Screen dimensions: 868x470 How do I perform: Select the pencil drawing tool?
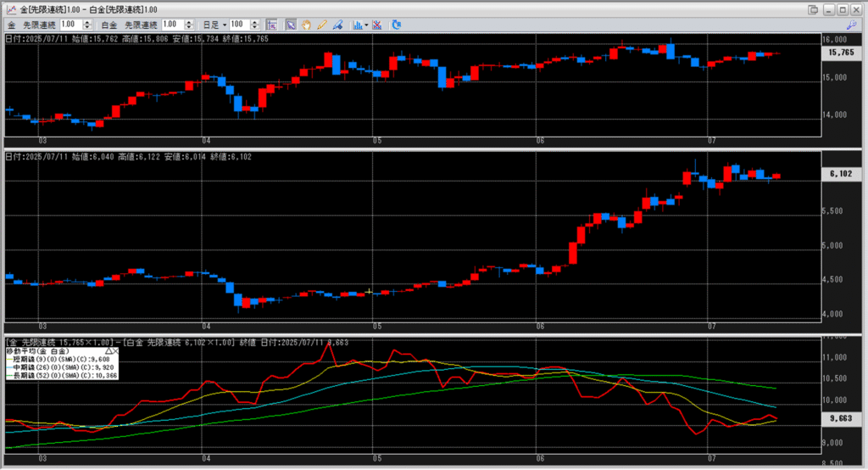click(321, 25)
